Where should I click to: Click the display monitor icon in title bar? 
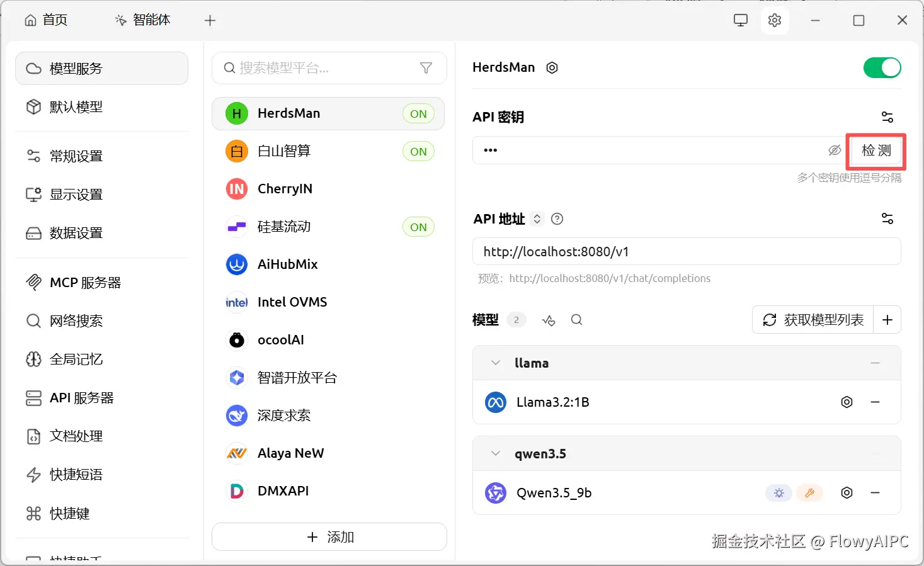[x=741, y=20]
